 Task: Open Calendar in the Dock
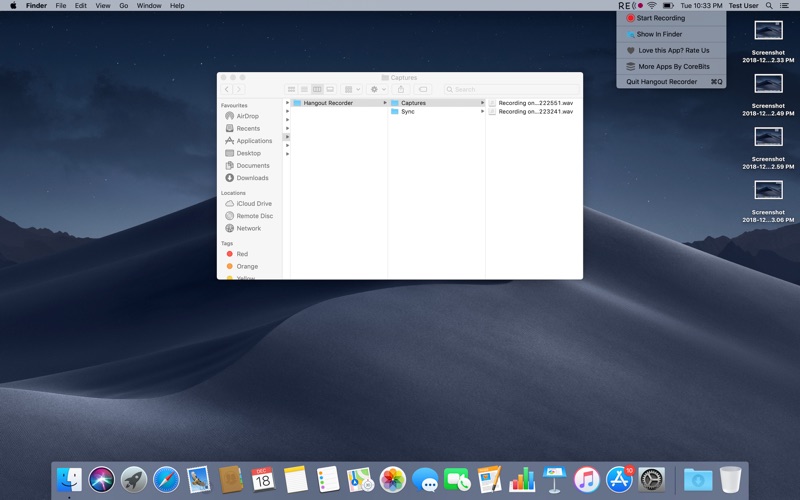click(x=263, y=480)
